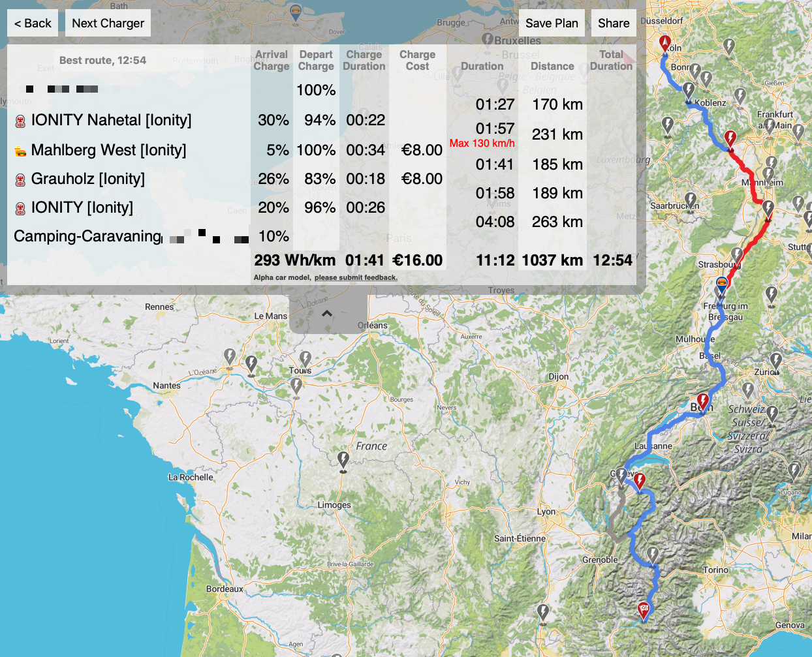Click the grey charger marker near Lugano
The image size is (812, 657).
(794, 469)
